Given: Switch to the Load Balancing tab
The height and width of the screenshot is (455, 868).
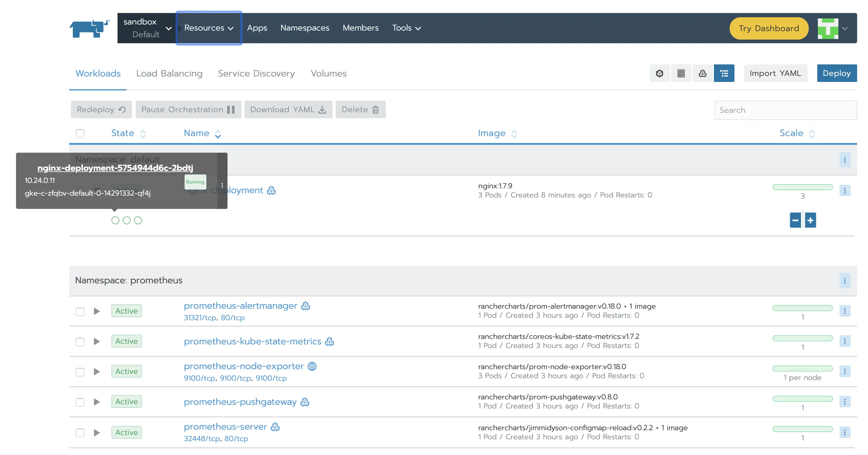Looking at the screenshot, I should [169, 73].
